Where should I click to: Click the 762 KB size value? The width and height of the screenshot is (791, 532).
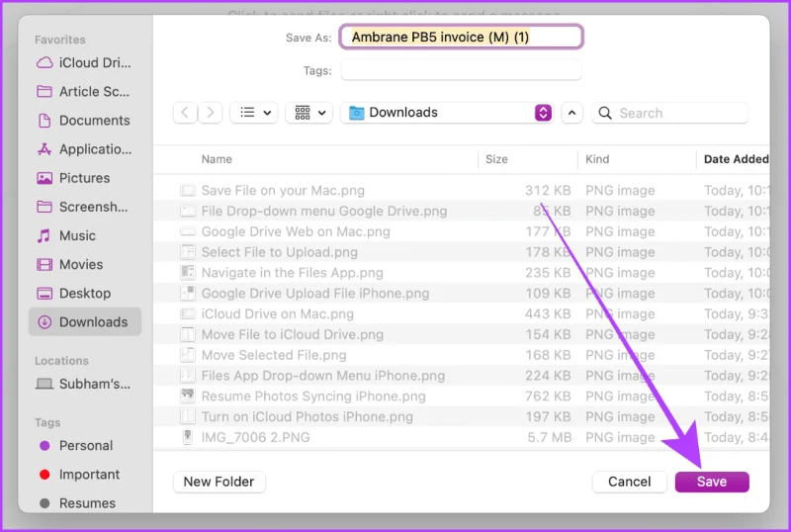[548, 397]
